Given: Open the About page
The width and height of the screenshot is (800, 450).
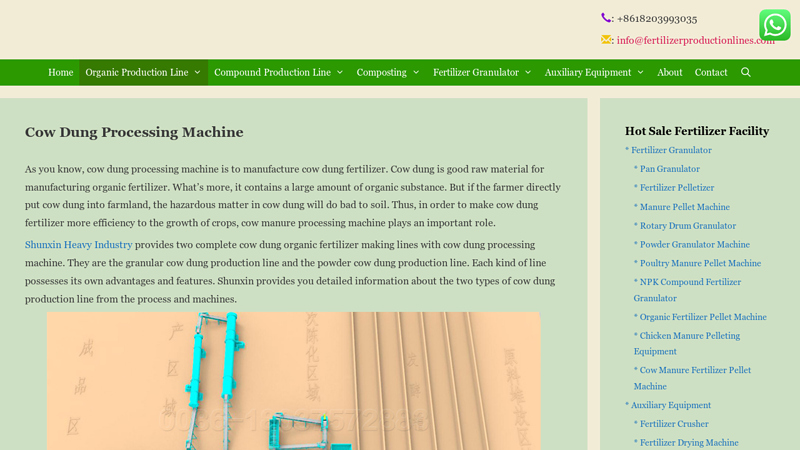Looking at the screenshot, I should click(669, 72).
